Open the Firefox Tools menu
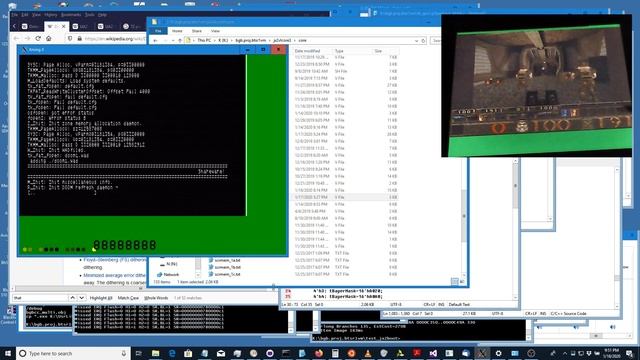Viewport: 640px width, 360px height. tap(90, 15)
